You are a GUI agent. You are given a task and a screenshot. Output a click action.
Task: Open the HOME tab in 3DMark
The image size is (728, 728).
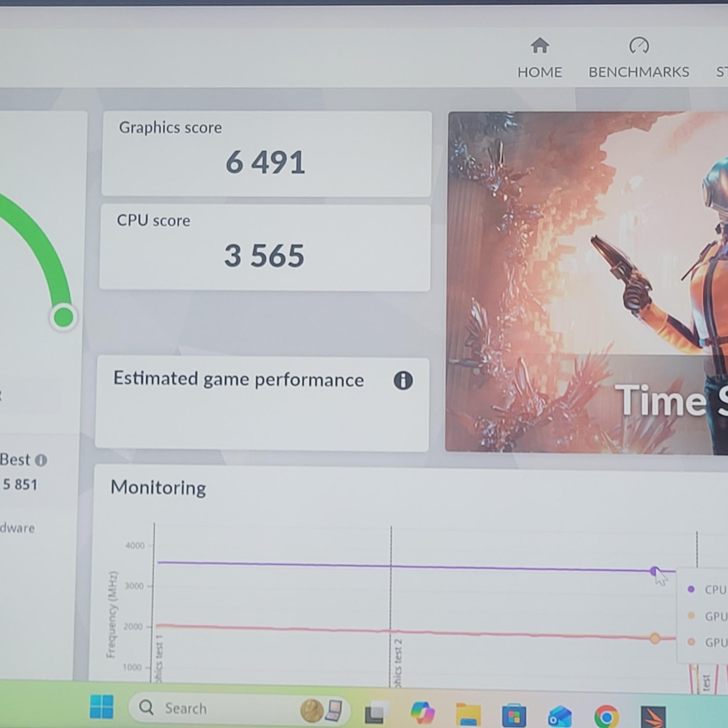pyautogui.click(x=540, y=58)
